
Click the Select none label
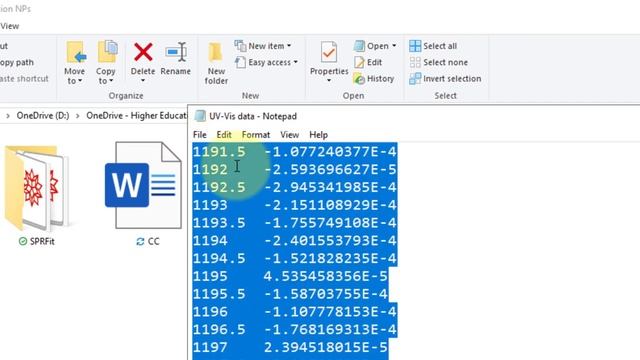[x=445, y=62]
